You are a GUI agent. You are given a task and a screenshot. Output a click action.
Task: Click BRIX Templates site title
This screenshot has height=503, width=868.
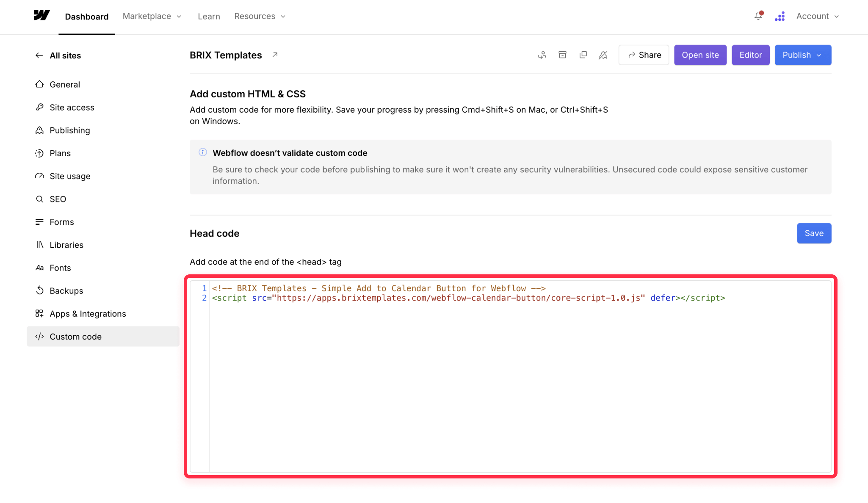(226, 55)
